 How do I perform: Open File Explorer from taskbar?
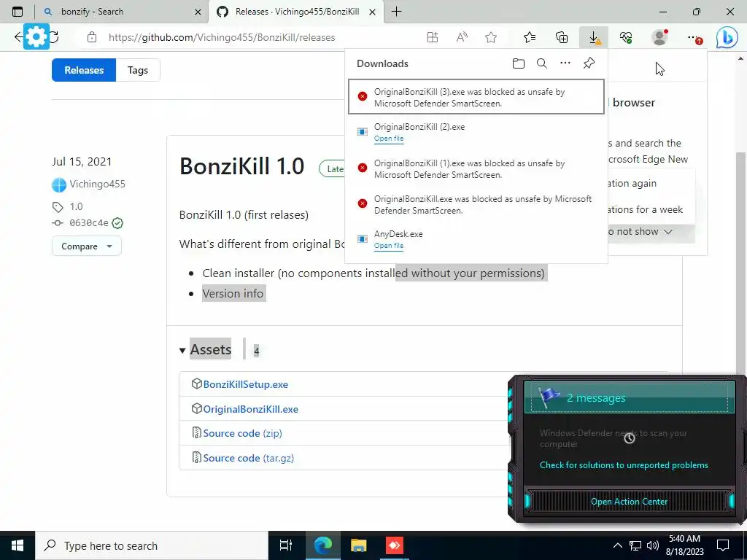(358, 545)
